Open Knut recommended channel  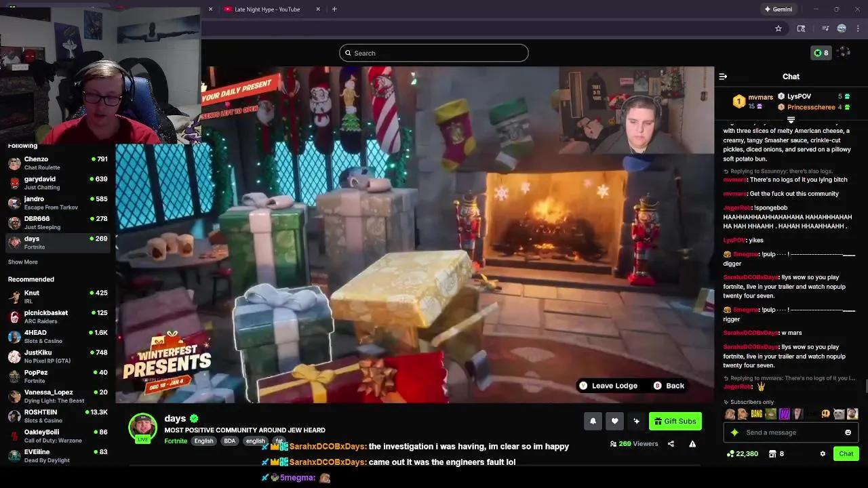tap(58, 296)
